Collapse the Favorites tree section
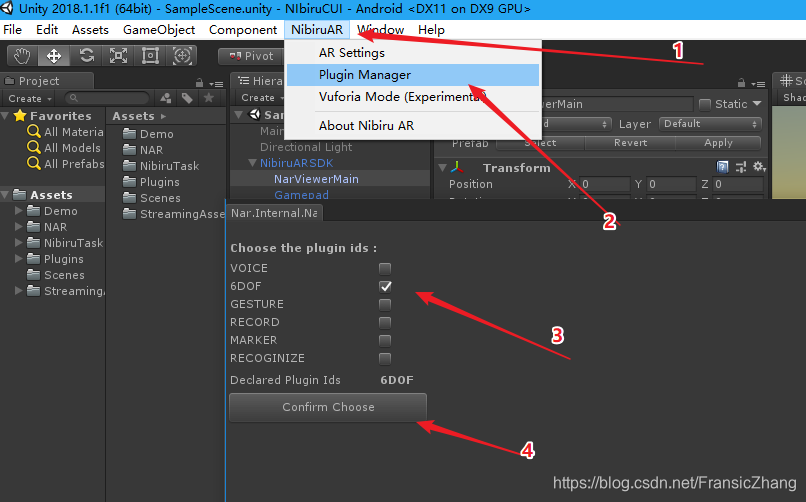806x502 pixels. point(5,116)
